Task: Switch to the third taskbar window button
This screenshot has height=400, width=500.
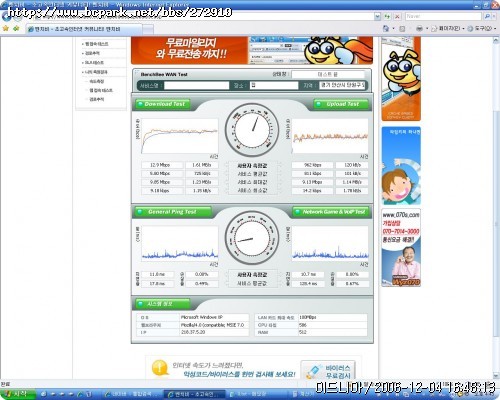Action: click(x=257, y=394)
